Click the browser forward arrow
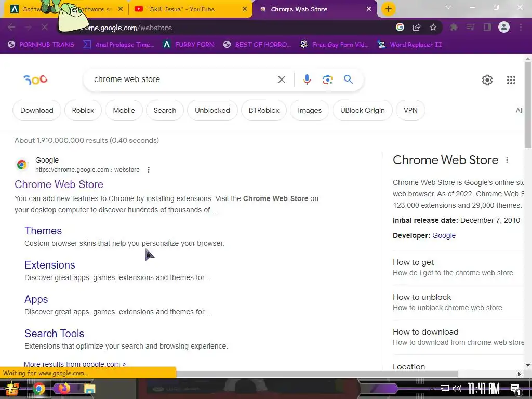532x399 pixels. click(28, 27)
